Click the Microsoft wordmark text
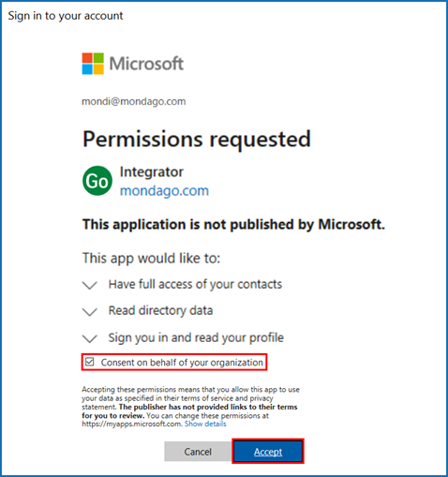Image resolution: width=448 pixels, height=477 pixels. [146, 64]
